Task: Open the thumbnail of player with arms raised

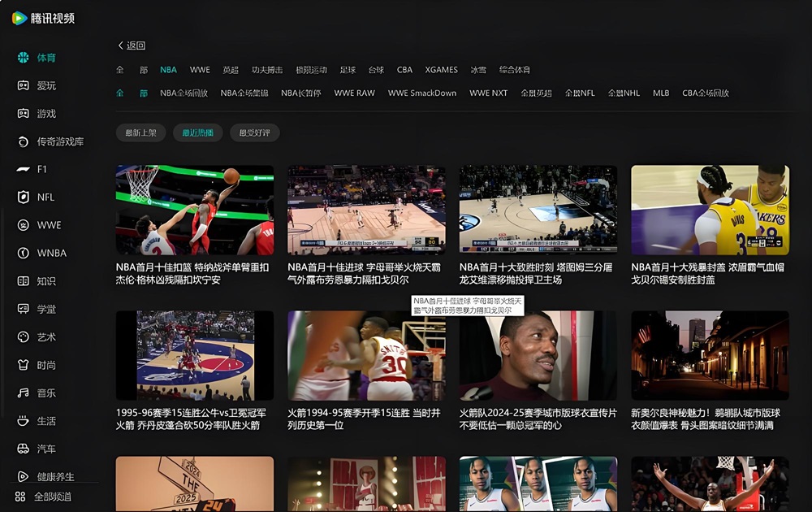Action: click(x=710, y=484)
